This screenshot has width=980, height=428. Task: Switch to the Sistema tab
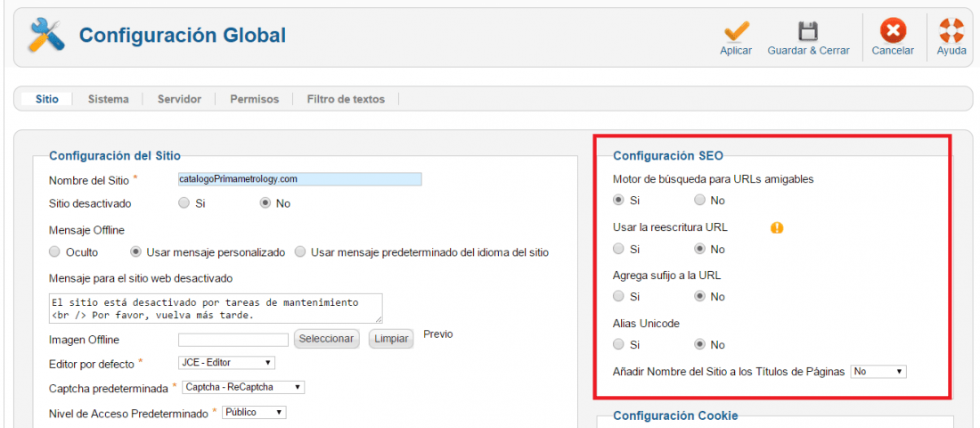pyautogui.click(x=109, y=99)
